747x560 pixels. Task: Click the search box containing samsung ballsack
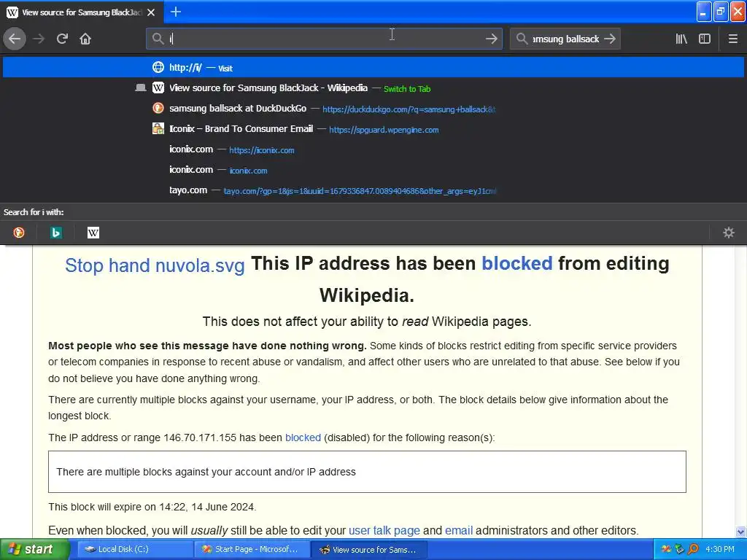click(x=565, y=39)
